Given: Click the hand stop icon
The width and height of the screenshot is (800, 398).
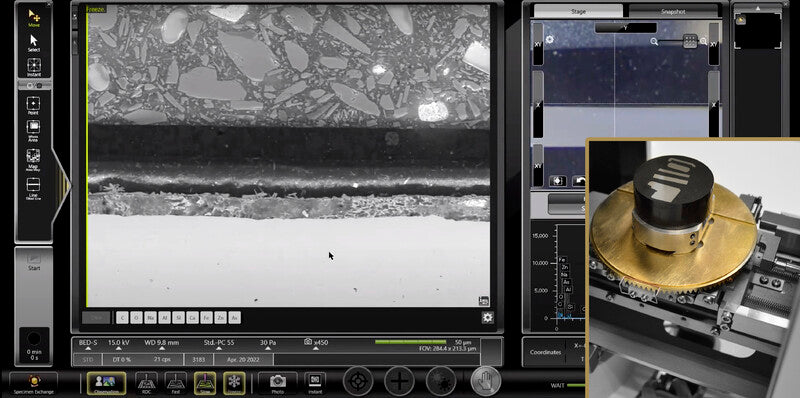Looking at the screenshot, I should (x=485, y=381).
